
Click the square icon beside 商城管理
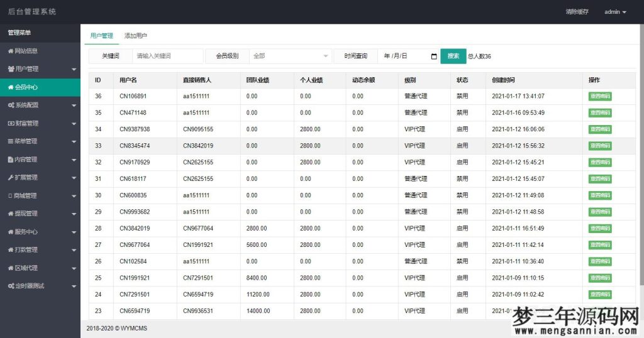click(x=10, y=195)
